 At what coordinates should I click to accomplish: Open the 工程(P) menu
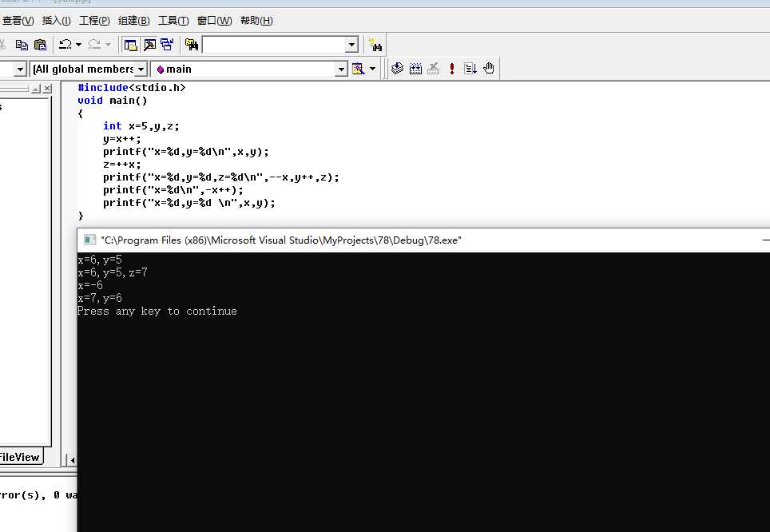point(95,21)
